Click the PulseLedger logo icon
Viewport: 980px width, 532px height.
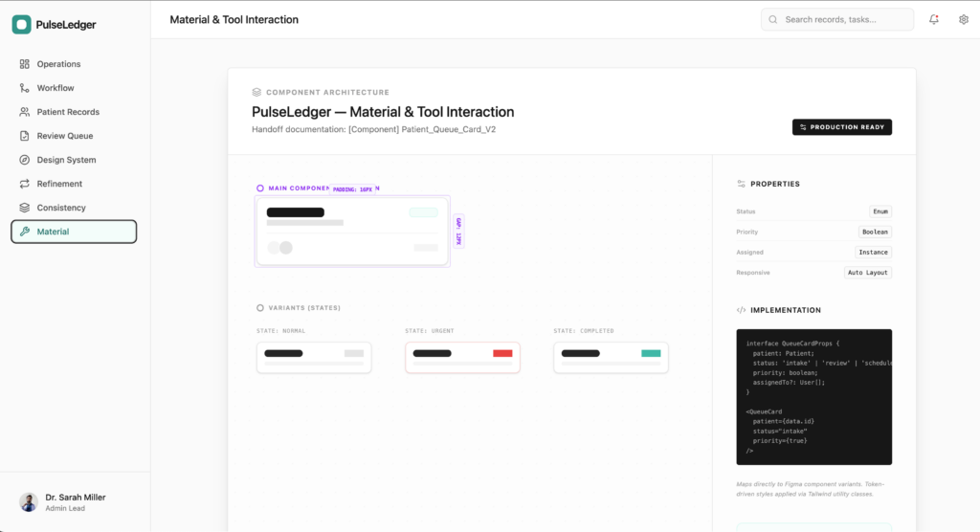[x=21, y=24]
